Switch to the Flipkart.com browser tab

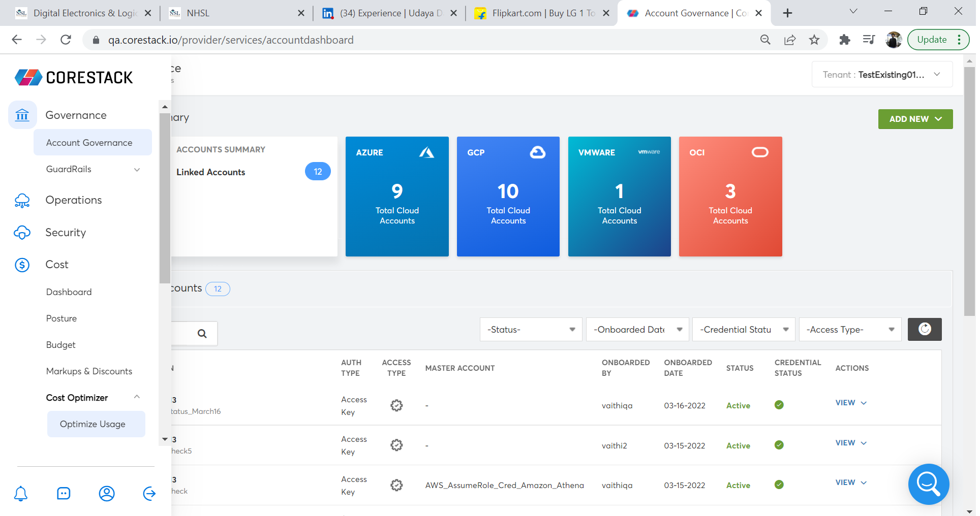(x=541, y=13)
